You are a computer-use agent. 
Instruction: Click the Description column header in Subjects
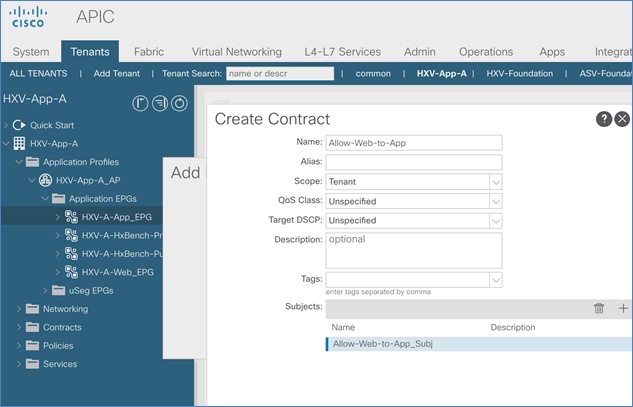(513, 327)
